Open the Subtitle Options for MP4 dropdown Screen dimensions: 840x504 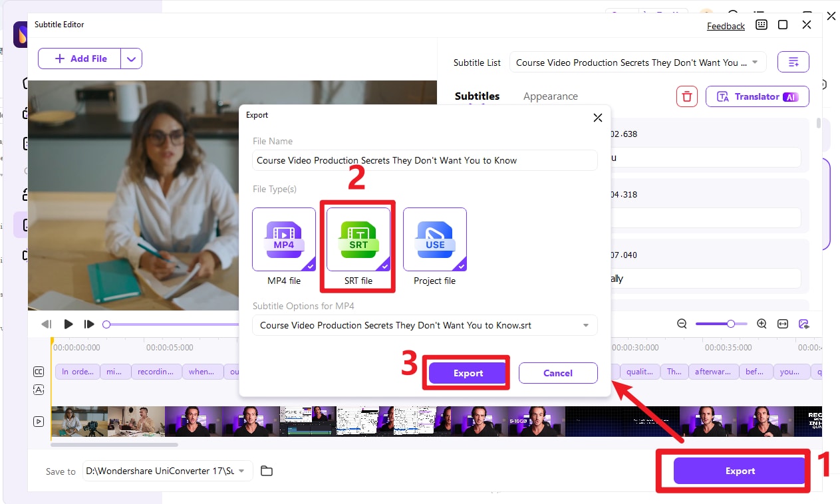click(x=585, y=325)
